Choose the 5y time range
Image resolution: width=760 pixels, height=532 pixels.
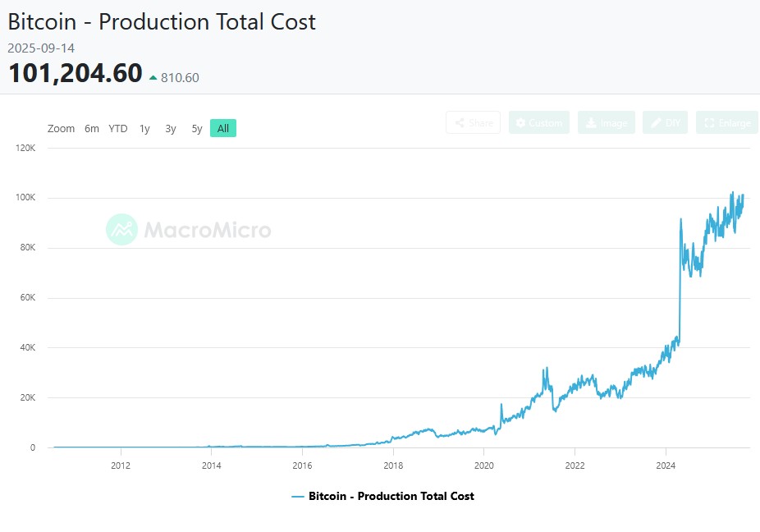(x=196, y=129)
